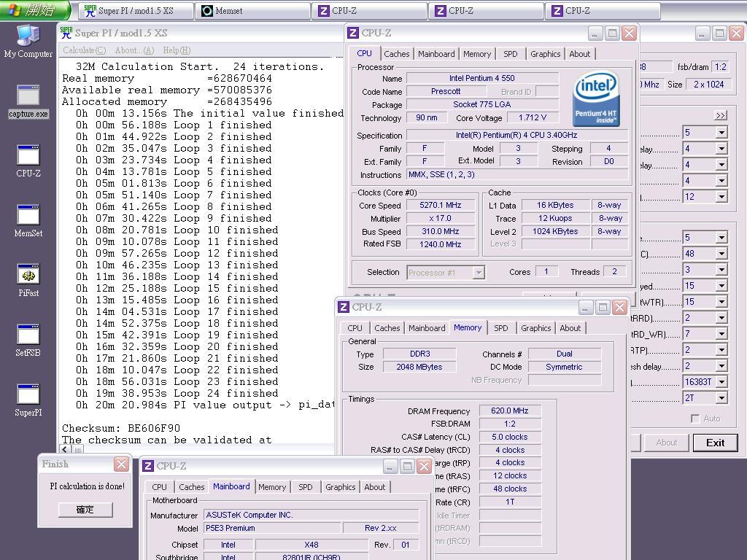
Task: Select About tab in top CPU-Z window
Action: (x=579, y=54)
